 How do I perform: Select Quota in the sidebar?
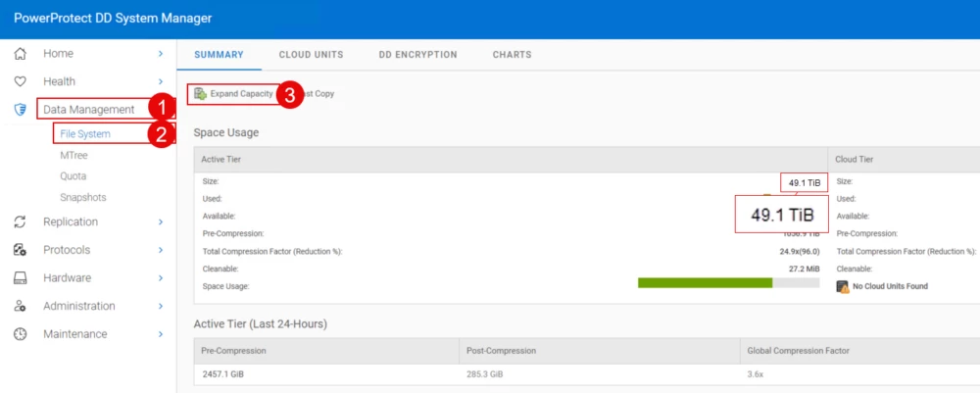click(73, 176)
